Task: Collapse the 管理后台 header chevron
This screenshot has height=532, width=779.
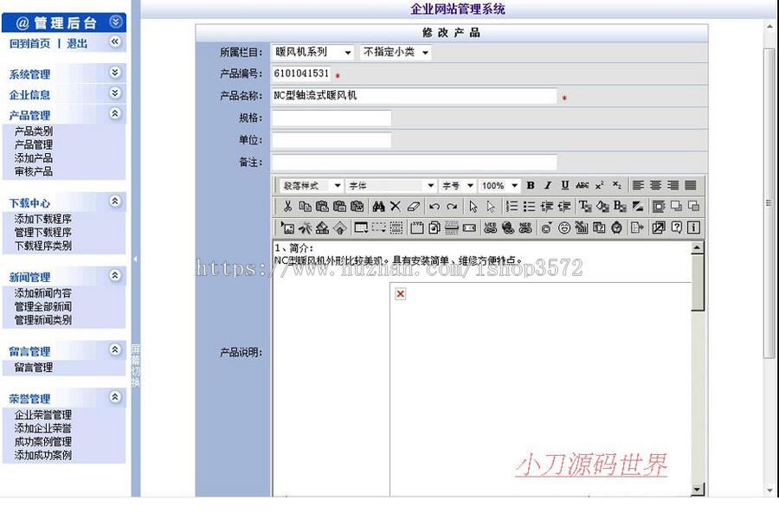Action: tap(115, 22)
